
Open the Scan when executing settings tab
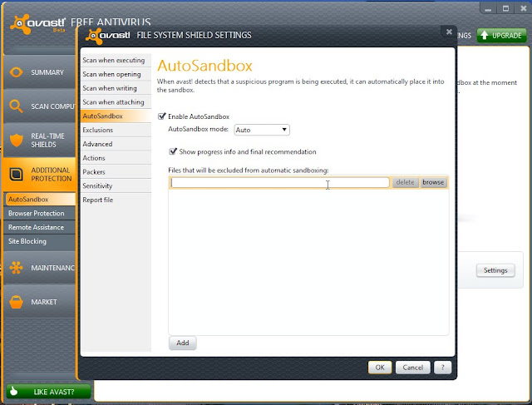[116, 60]
